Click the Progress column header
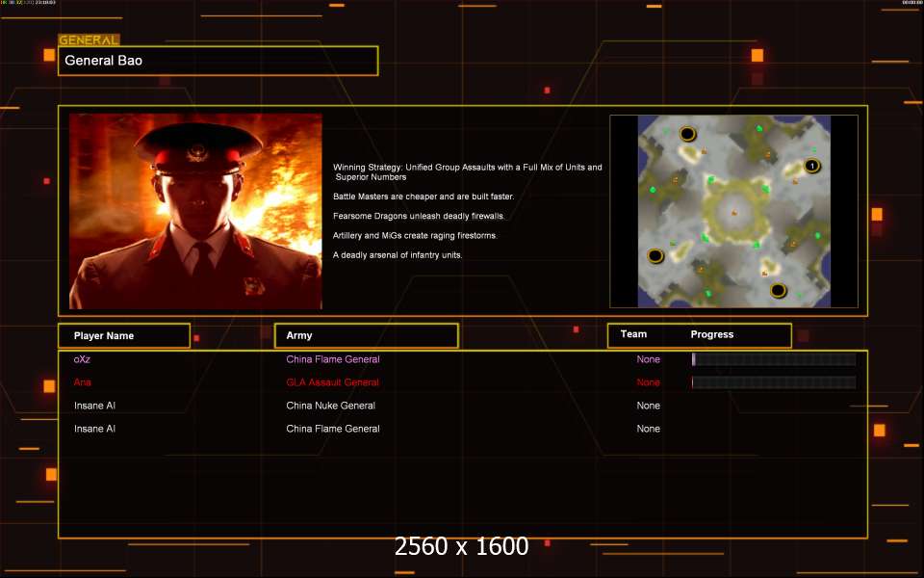Screen dimensions: 924x578 click(712, 334)
